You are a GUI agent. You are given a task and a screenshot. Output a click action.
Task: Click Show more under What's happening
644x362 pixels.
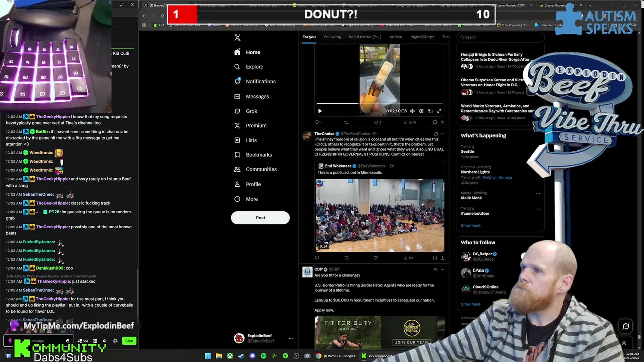point(471,225)
